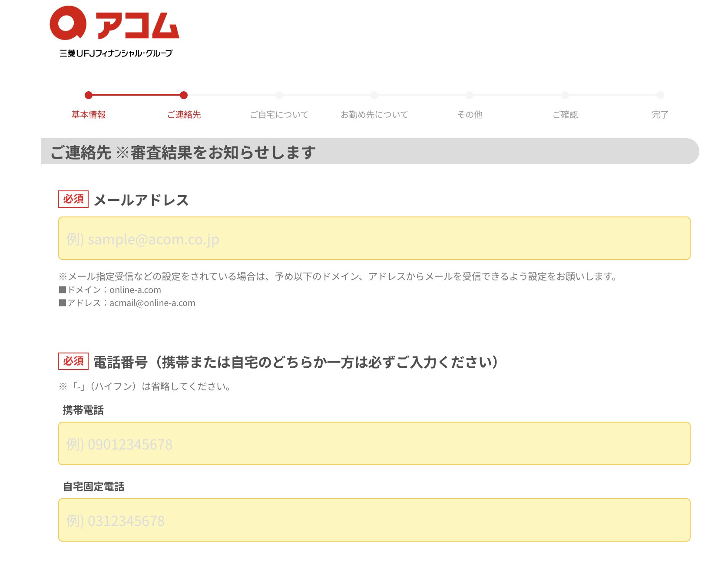Click the 必須 badge beside 電話番号
The width and height of the screenshot is (728, 586).
click(73, 361)
